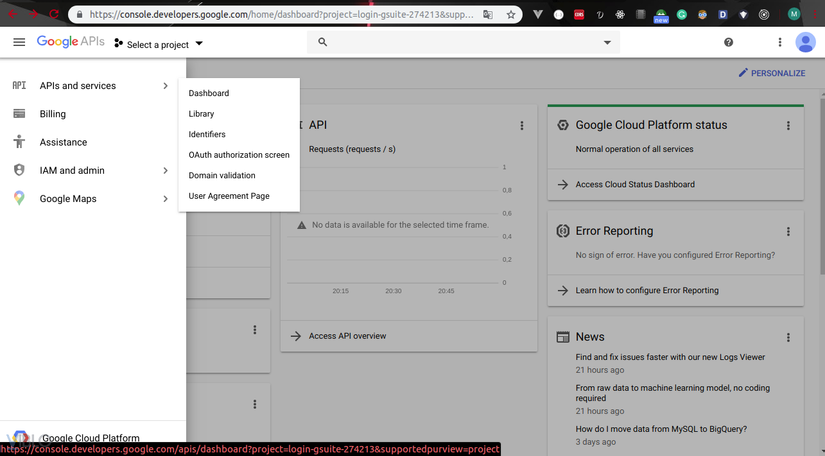825x456 pixels.
Task: Click the Google Maps pin icon
Action: pos(19,198)
